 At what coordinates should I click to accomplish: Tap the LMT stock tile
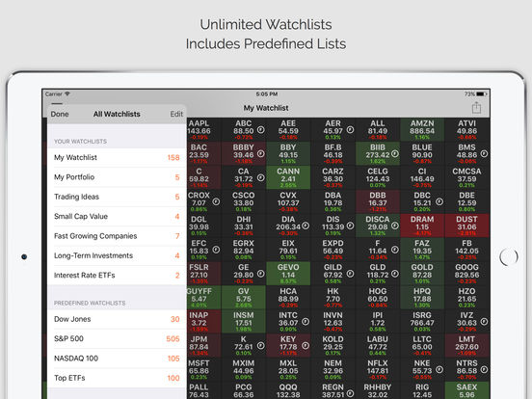pos(466,346)
